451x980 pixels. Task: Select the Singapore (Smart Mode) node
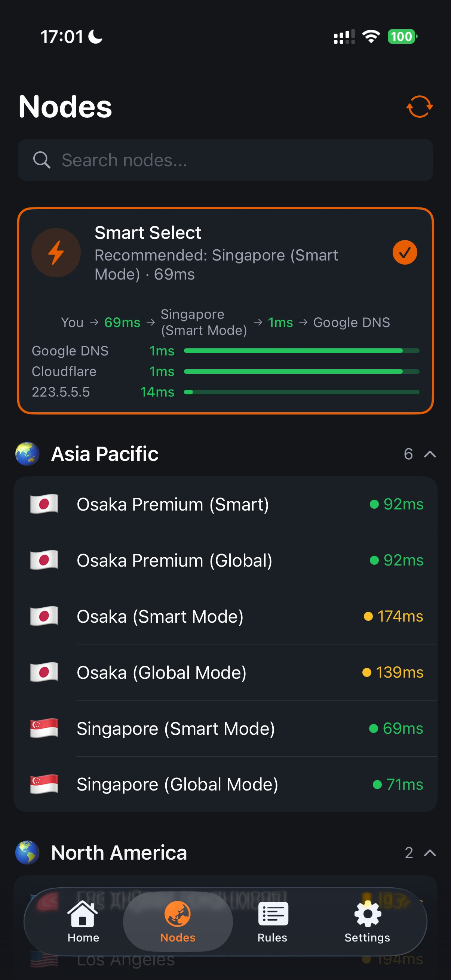[225, 728]
